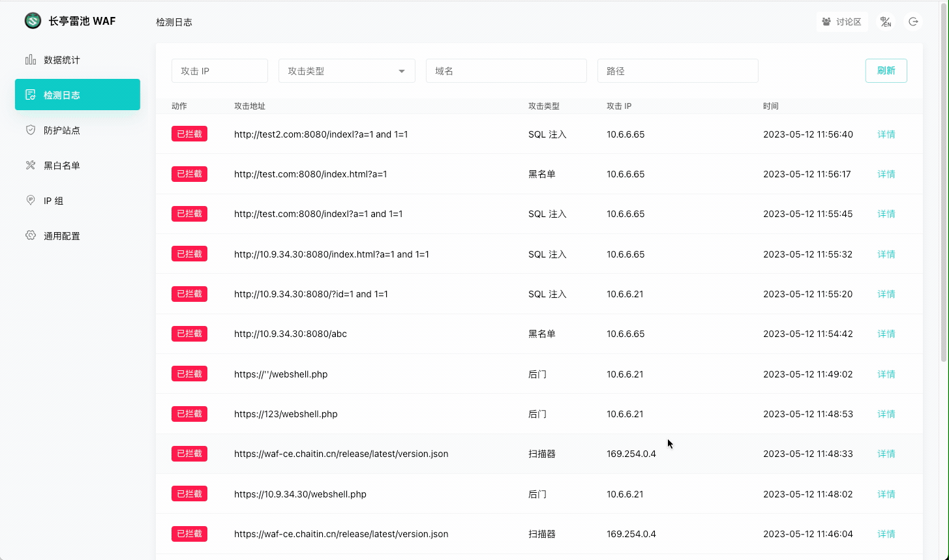The width and height of the screenshot is (949, 560).
Task: Click the 刷新 refresh button
Action: (x=886, y=70)
